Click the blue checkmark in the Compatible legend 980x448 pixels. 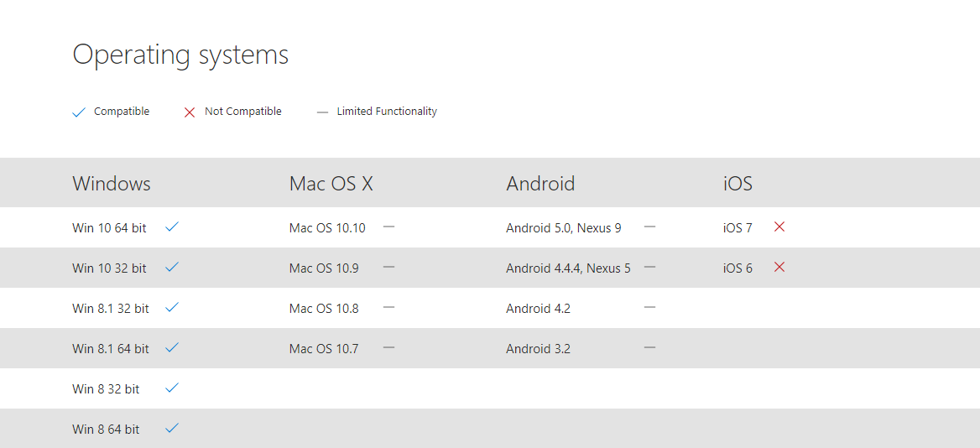pos(79,112)
